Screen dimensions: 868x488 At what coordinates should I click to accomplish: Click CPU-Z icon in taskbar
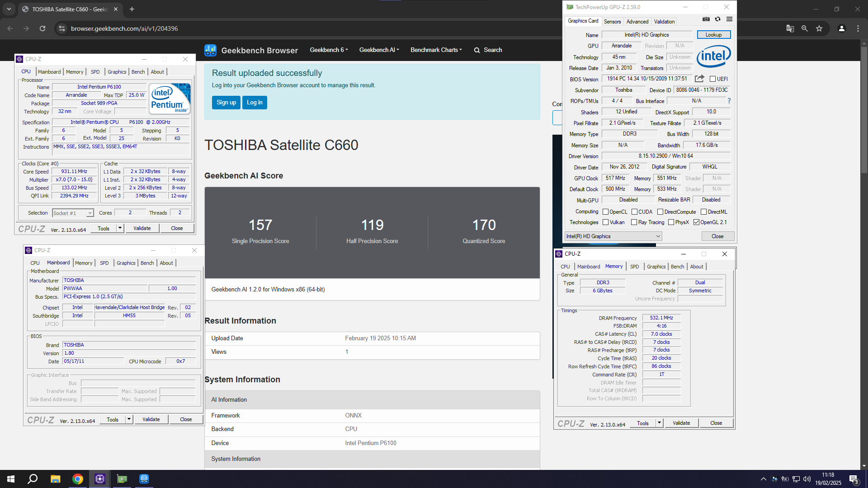(x=100, y=479)
